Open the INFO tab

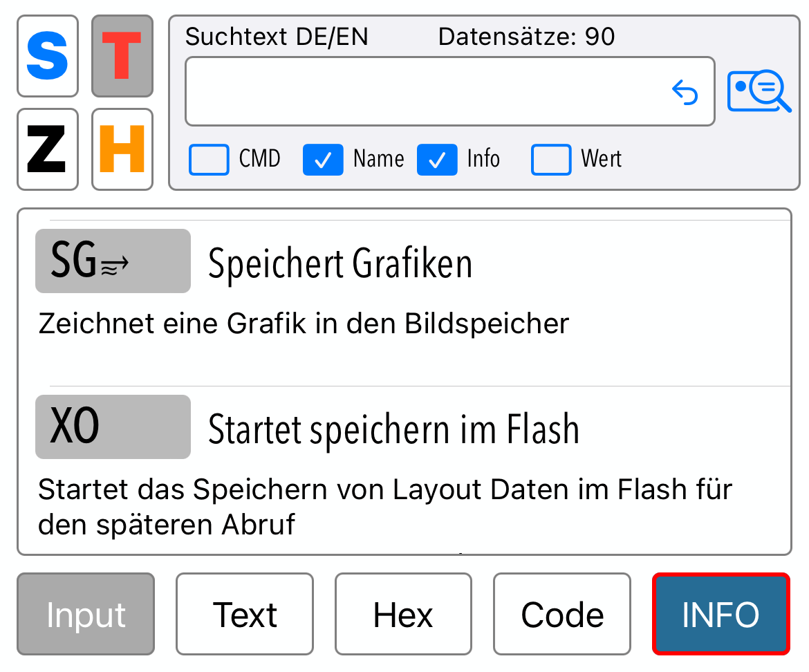(x=720, y=614)
